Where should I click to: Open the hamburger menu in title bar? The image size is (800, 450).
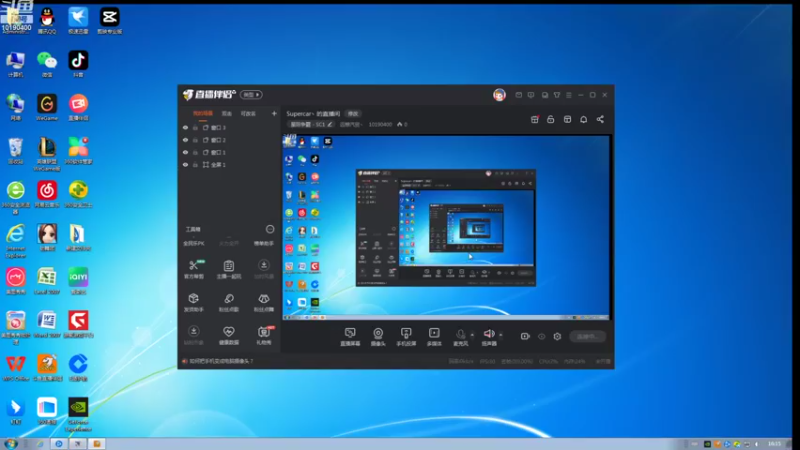(569, 95)
